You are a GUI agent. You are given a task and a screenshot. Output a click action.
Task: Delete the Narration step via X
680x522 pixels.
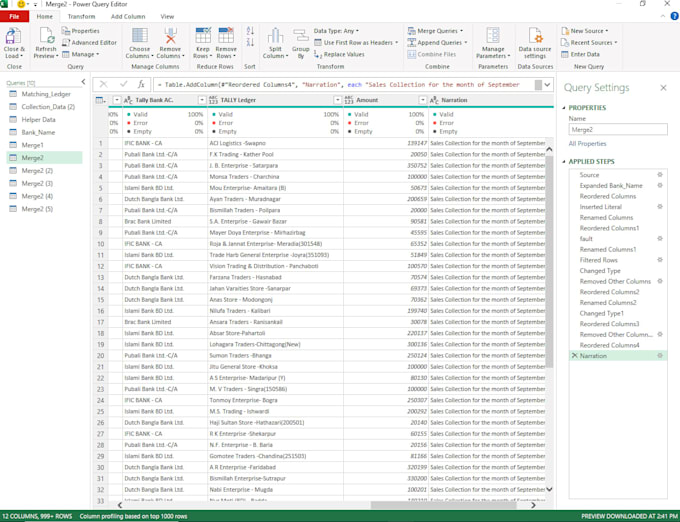pyautogui.click(x=575, y=356)
